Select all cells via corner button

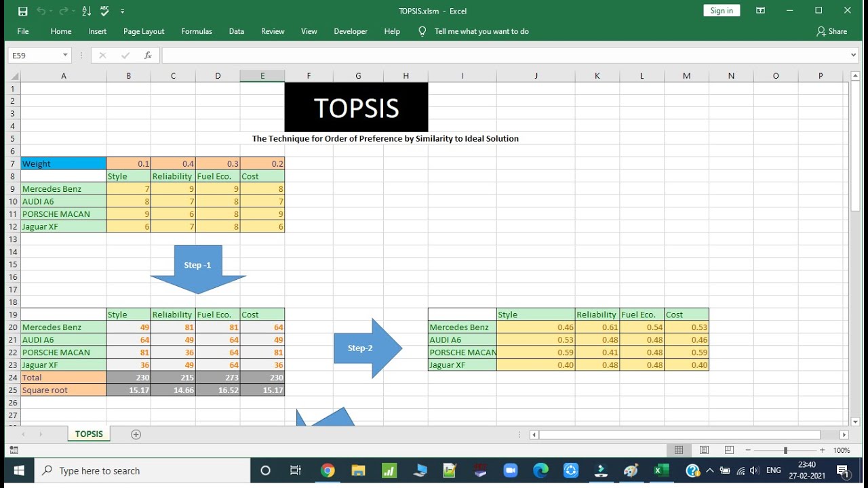click(x=14, y=76)
